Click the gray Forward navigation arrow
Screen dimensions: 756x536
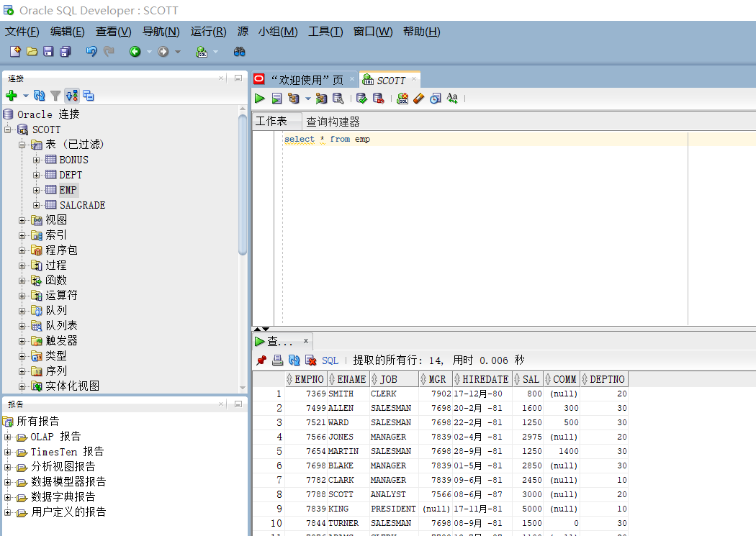(163, 51)
